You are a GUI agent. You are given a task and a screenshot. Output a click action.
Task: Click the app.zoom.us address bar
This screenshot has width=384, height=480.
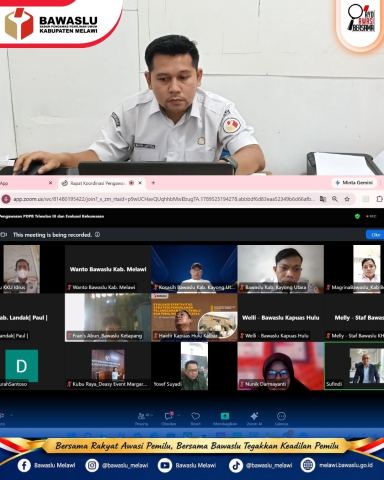point(163,199)
